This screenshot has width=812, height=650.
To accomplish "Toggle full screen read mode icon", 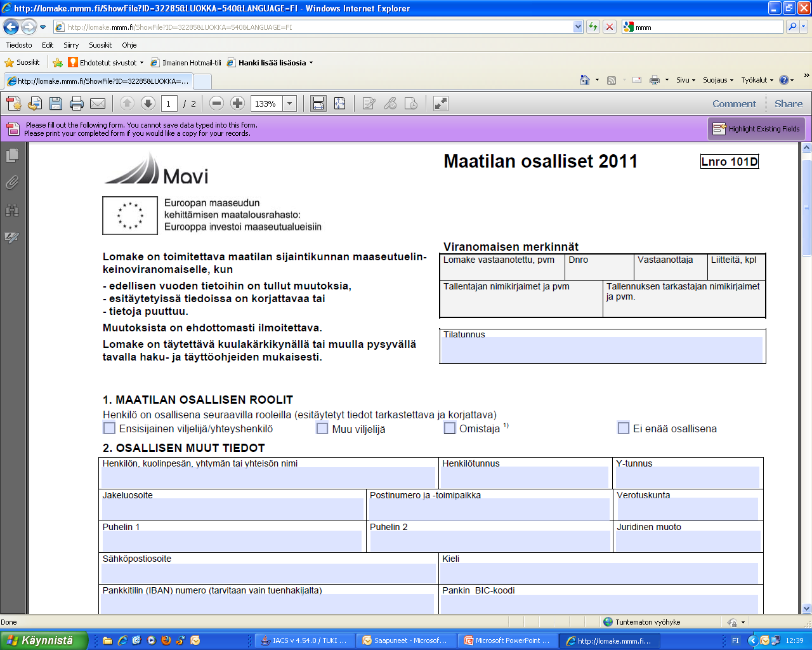I will 441,103.
